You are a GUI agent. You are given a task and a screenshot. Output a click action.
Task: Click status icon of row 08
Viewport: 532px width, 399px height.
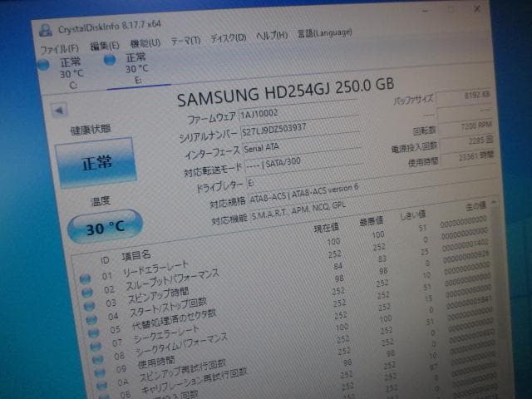pos(98,360)
